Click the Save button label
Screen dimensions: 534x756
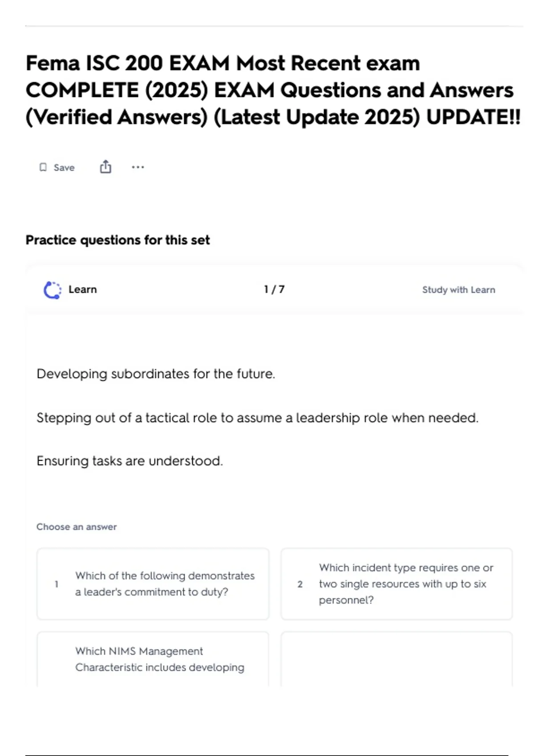[64, 168]
